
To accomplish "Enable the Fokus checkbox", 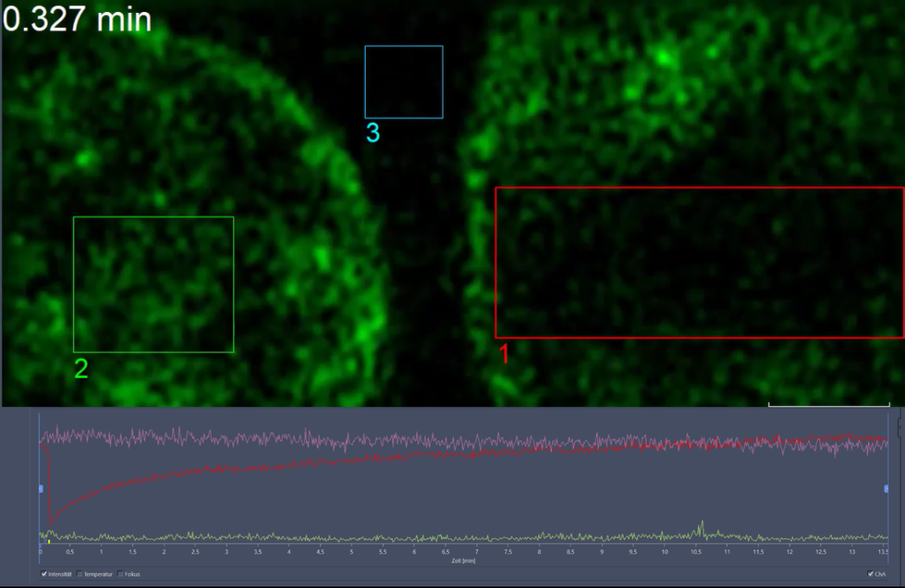I will [x=121, y=574].
